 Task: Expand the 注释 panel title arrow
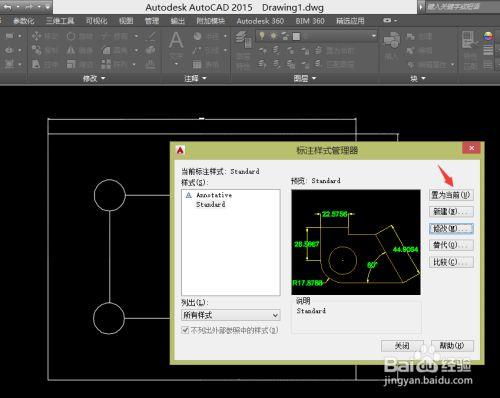tap(204, 78)
